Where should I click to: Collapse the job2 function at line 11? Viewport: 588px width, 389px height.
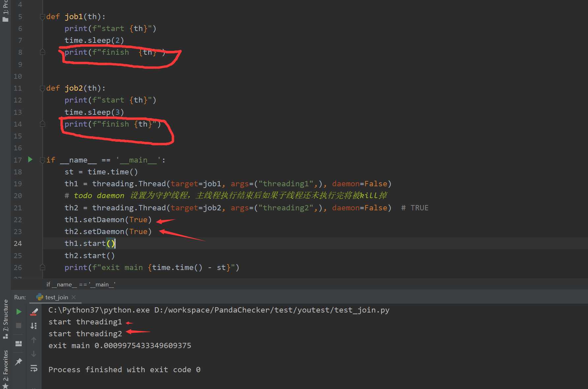point(42,88)
